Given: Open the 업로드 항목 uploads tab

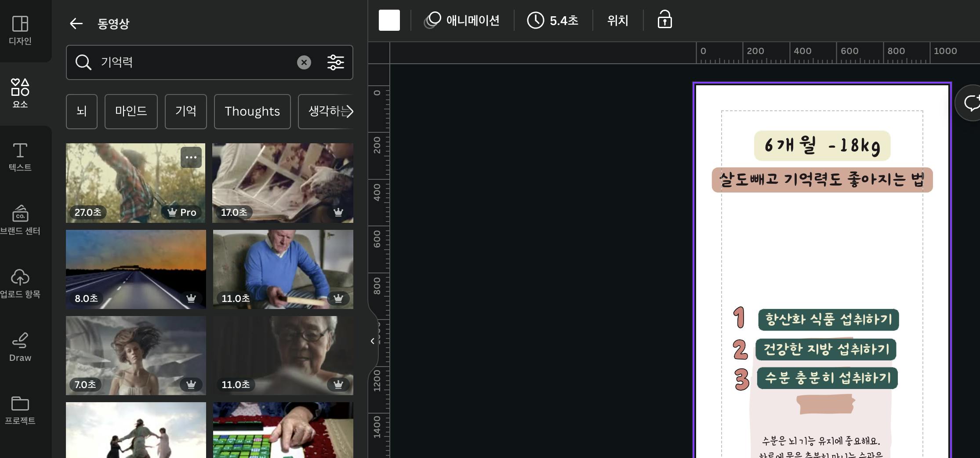Looking at the screenshot, I should [20, 284].
